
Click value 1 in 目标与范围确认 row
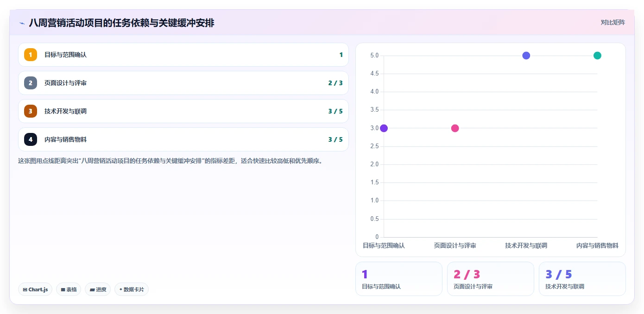[x=341, y=55]
